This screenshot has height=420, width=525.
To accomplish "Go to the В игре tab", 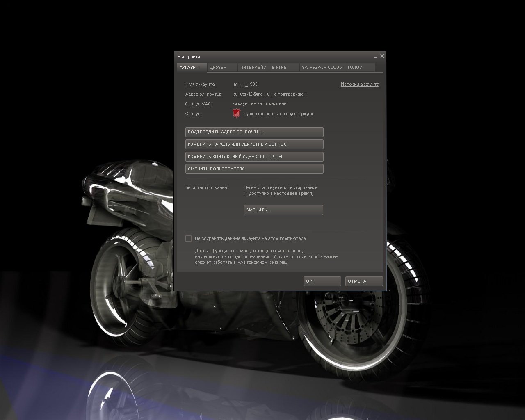I will [284, 68].
